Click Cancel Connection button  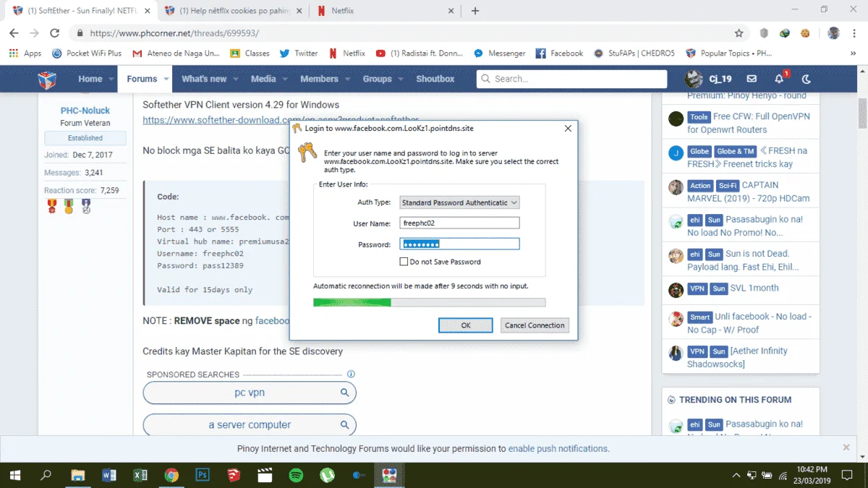[x=535, y=325]
